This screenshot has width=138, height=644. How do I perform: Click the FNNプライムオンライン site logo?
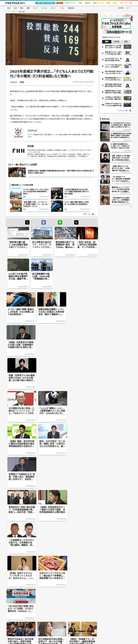coord(15,3)
